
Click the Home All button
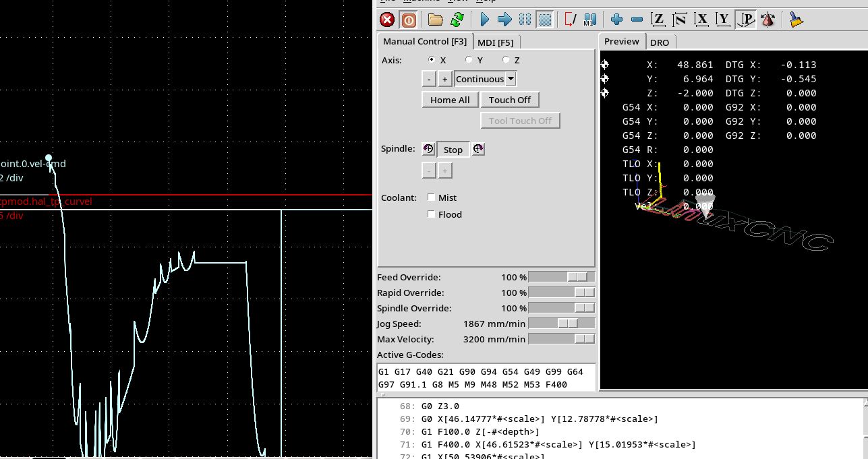point(450,100)
